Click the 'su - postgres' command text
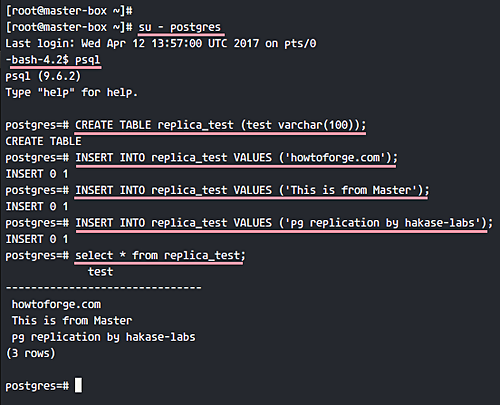 180,27
